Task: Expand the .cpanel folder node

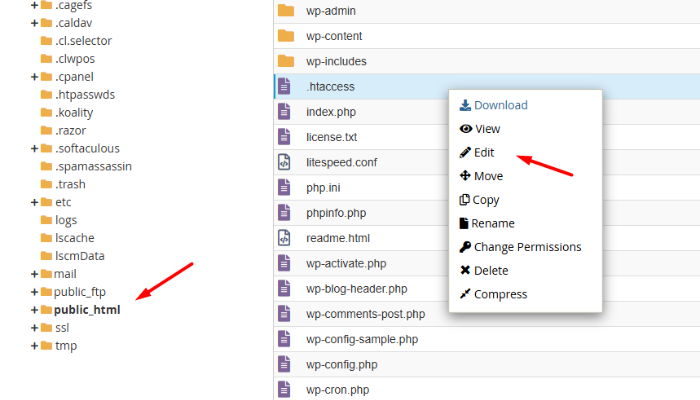Action: click(x=35, y=77)
